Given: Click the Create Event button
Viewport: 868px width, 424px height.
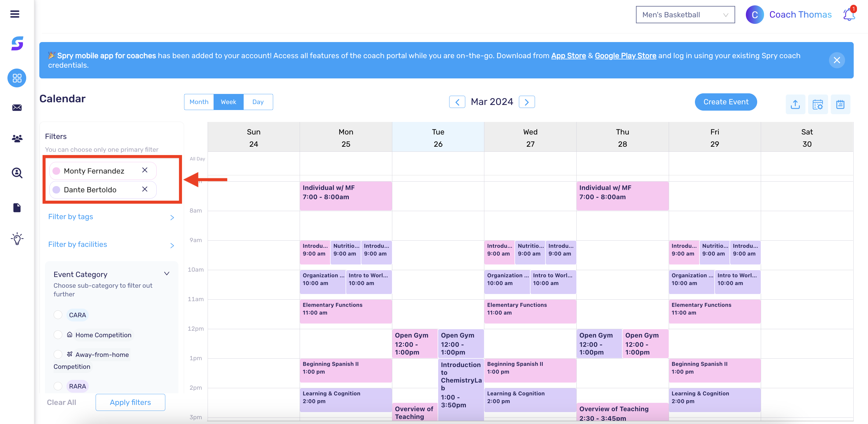Looking at the screenshot, I should 726,102.
